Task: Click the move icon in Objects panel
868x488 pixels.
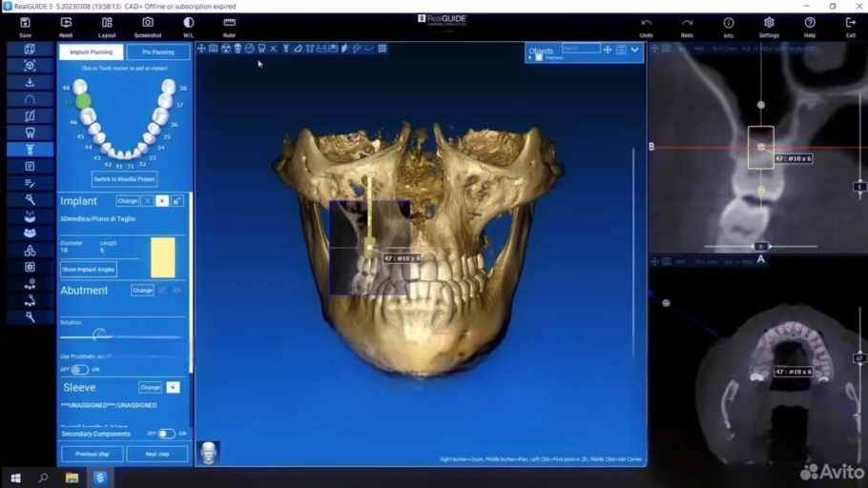Action: coord(608,50)
